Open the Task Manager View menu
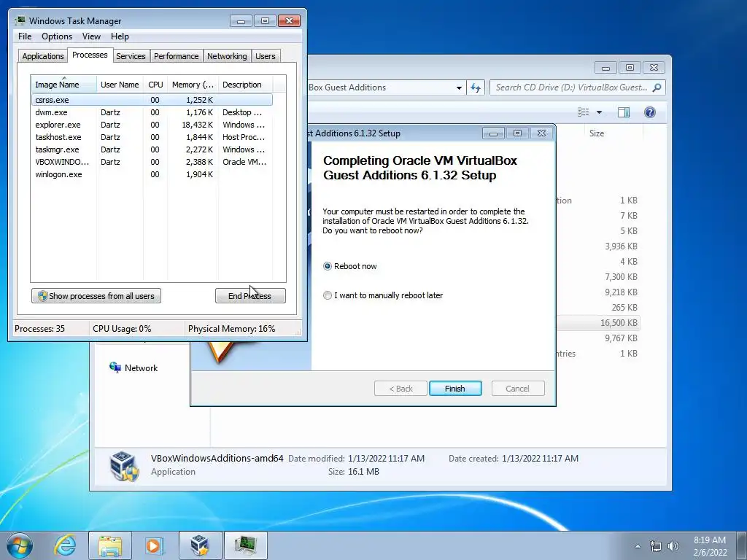747x560 pixels. [91, 36]
